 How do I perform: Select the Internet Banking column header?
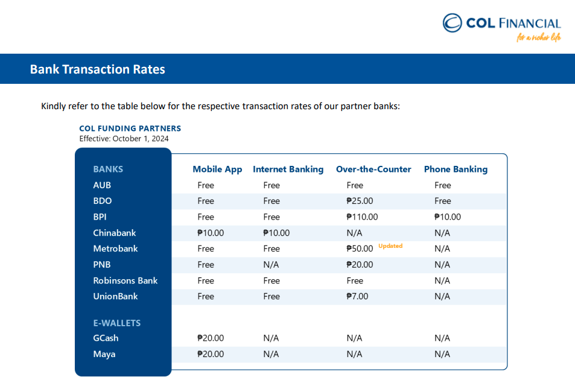(x=288, y=169)
